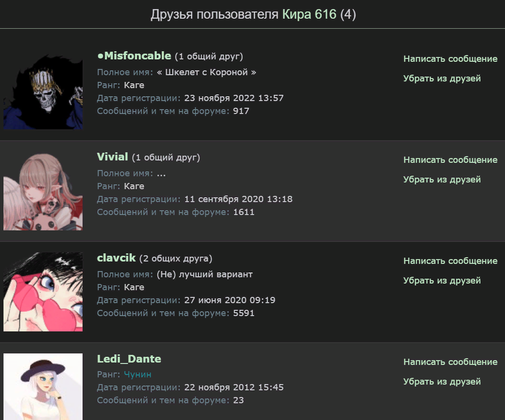Image resolution: width=505 pixels, height=420 pixels.
Task: Click the Чунин rank link for Ledi_Dante
Action: click(138, 375)
